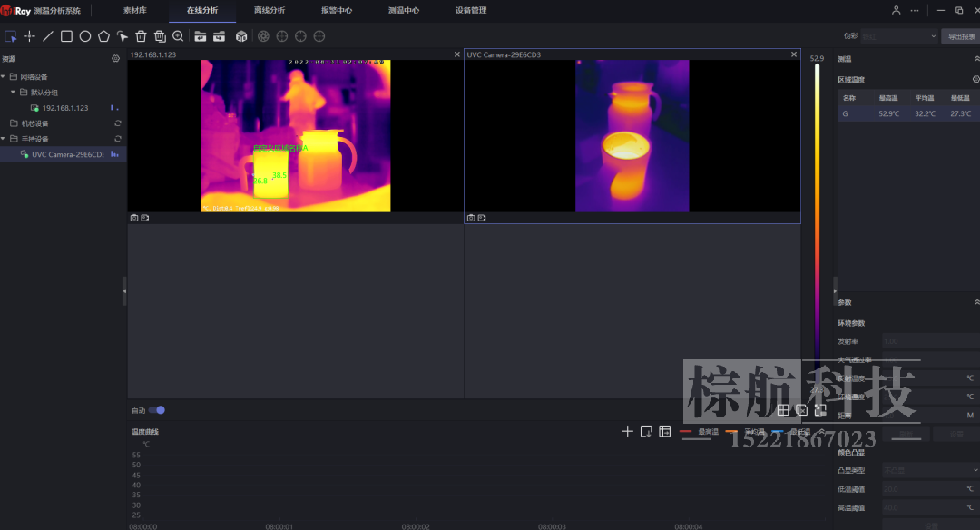Click the fullscreen expand icon

pos(820,410)
